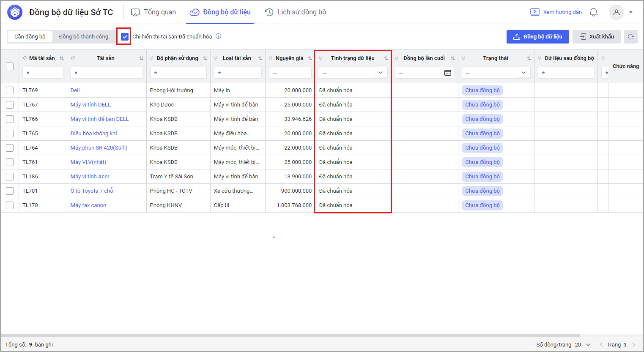The height and width of the screenshot is (352, 644).
Task: Click the refresh icon button
Action: click(x=630, y=37)
